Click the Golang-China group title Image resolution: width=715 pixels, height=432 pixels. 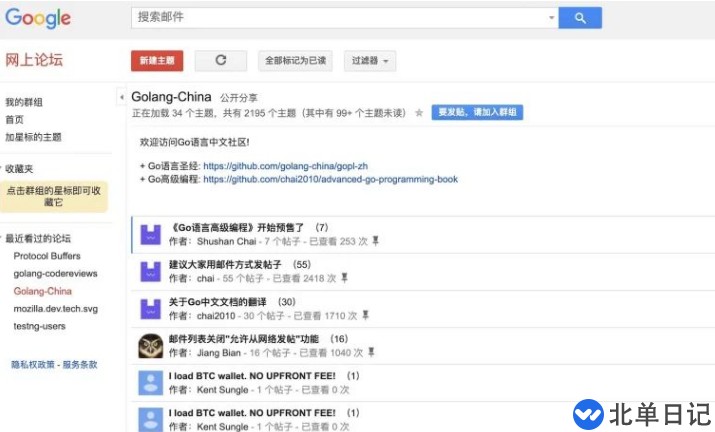pyautogui.click(x=171, y=97)
